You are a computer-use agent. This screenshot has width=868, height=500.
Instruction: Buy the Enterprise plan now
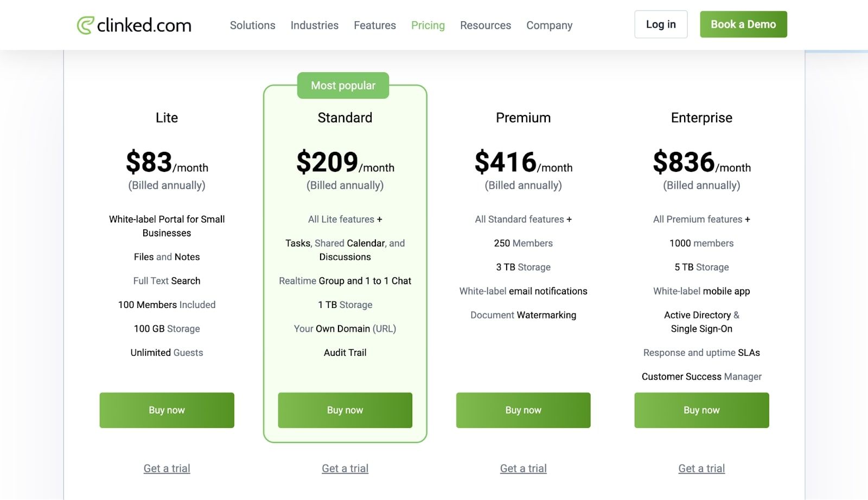[701, 410]
